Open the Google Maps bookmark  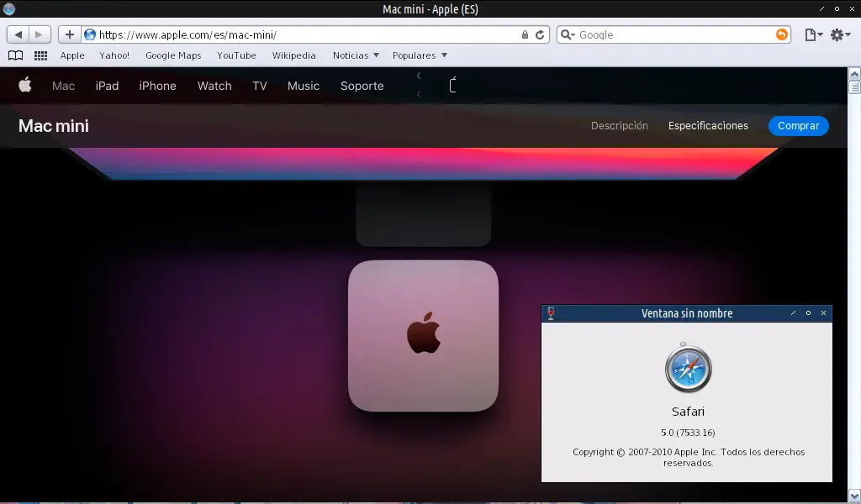coord(173,55)
